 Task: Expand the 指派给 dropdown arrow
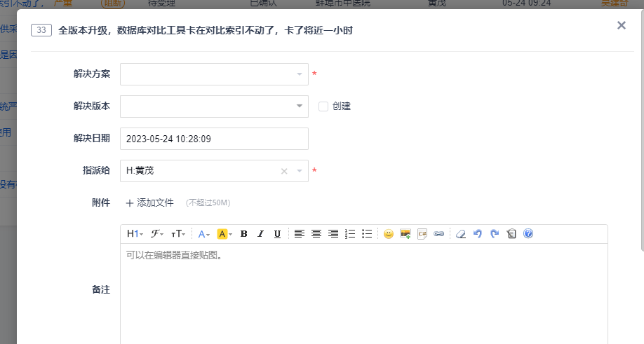[300, 171]
